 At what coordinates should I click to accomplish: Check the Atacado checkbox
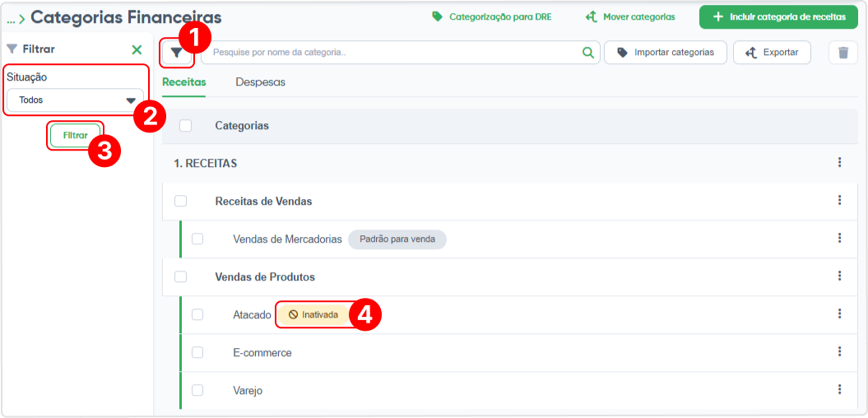tap(197, 314)
